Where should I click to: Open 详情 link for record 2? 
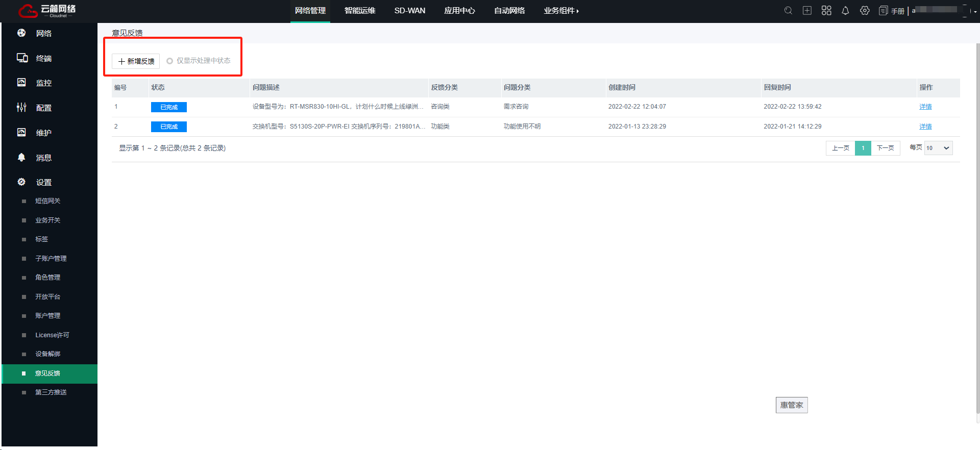click(x=925, y=127)
